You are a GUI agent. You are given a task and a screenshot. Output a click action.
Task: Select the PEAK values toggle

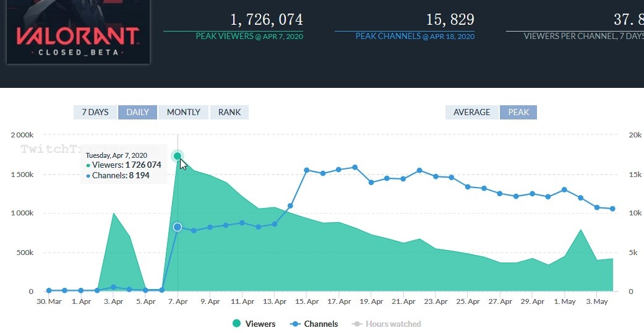[518, 112]
